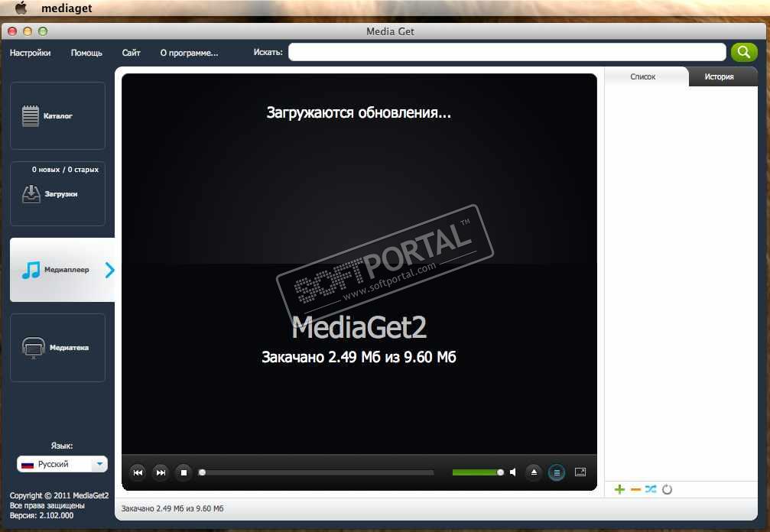
Task: Stop playback with the stop button
Action: pos(184,472)
